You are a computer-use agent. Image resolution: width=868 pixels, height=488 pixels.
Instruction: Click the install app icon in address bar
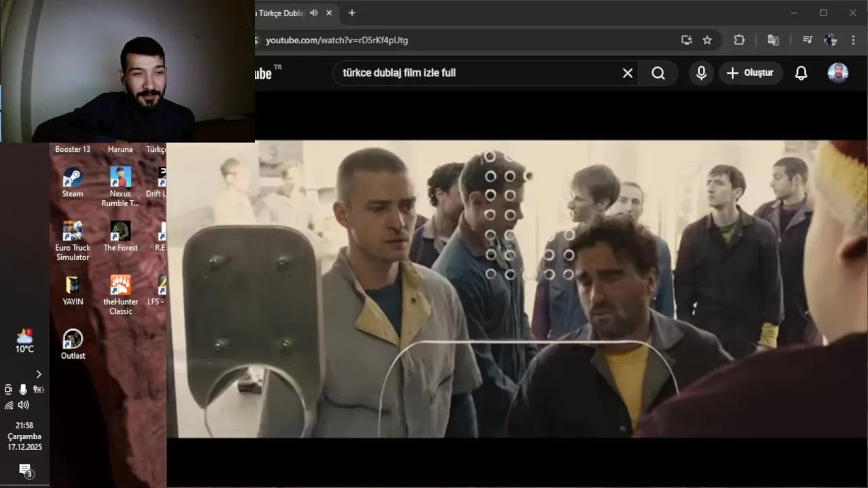coord(686,40)
